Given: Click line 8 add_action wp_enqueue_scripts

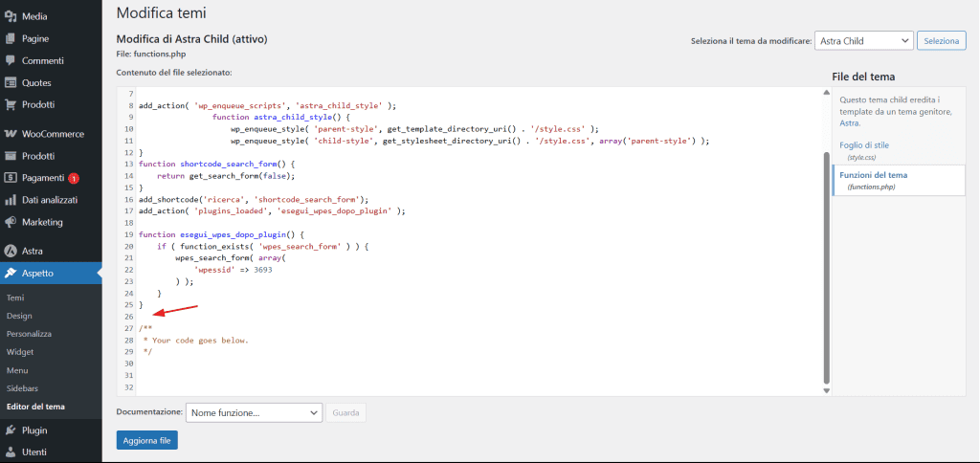Looking at the screenshot, I should pos(268,105).
